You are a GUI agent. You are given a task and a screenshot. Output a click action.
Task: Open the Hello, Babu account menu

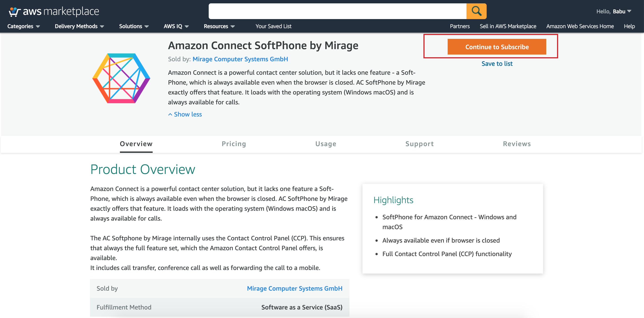coord(614,11)
